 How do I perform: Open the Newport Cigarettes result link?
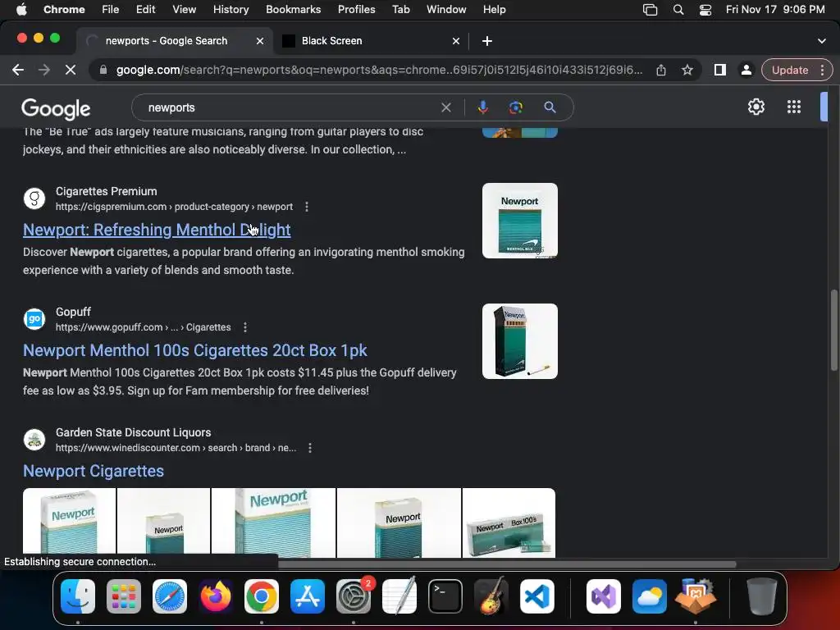[94, 471]
